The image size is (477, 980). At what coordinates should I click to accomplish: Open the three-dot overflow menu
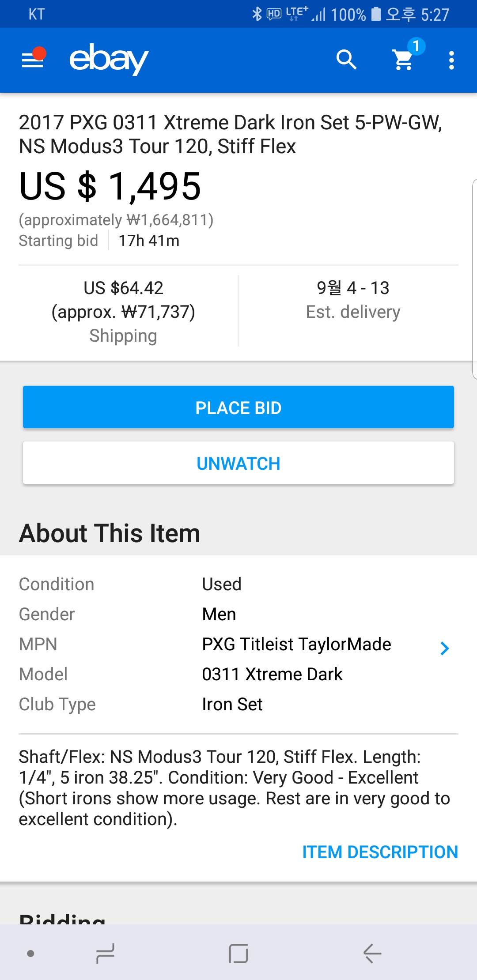[x=451, y=60]
